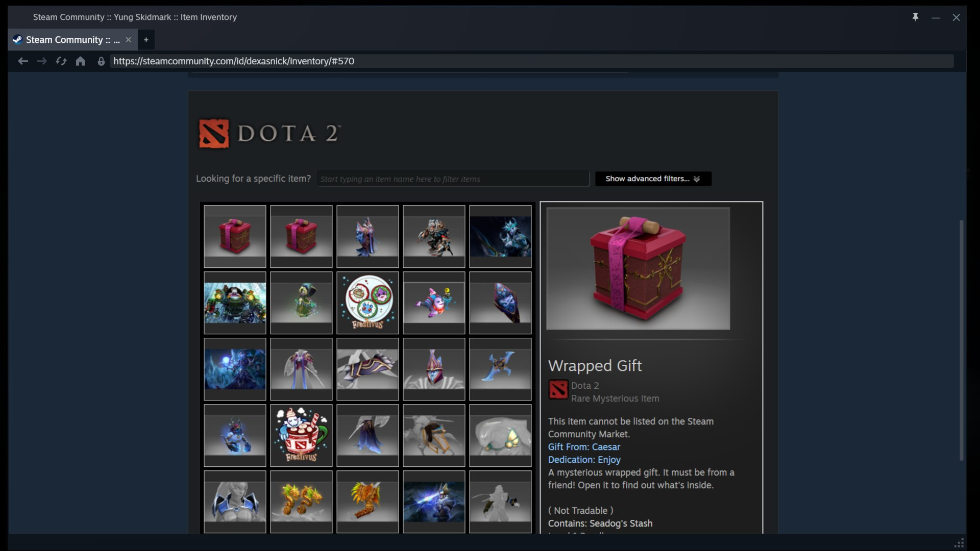Image resolution: width=980 pixels, height=551 pixels.
Task: Select the green armored hero artwork item
Action: click(235, 303)
